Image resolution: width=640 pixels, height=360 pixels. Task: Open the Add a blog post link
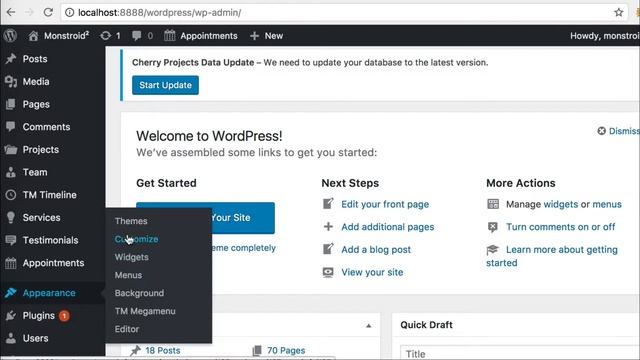point(376,249)
